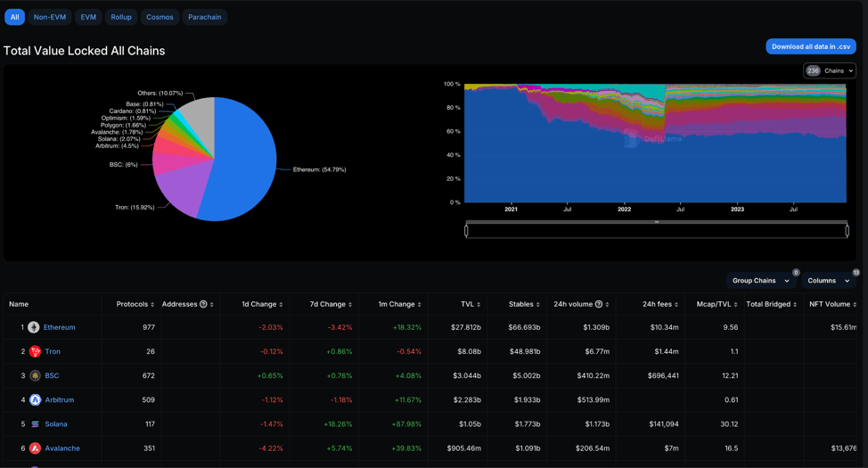This screenshot has width=868, height=468.
Task: Click the BSC chain logo icon
Action: click(35, 375)
